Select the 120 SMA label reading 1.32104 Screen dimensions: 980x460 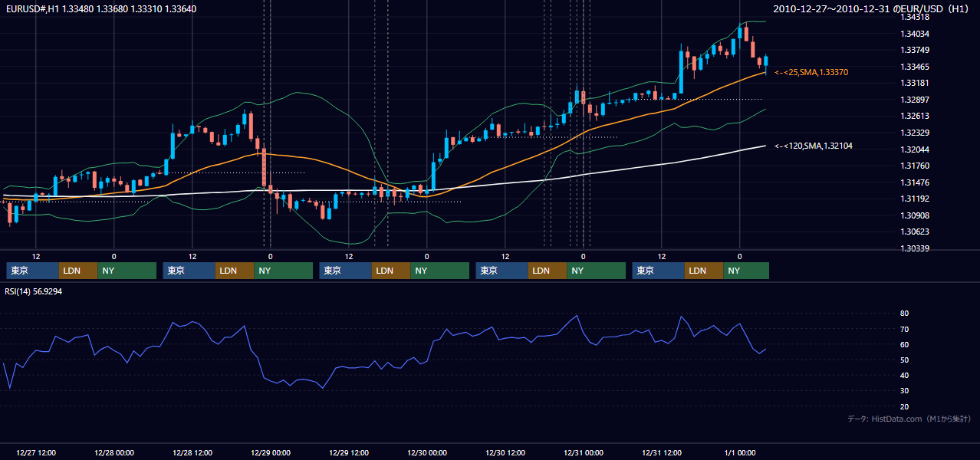pyautogui.click(x=814, y=146)
